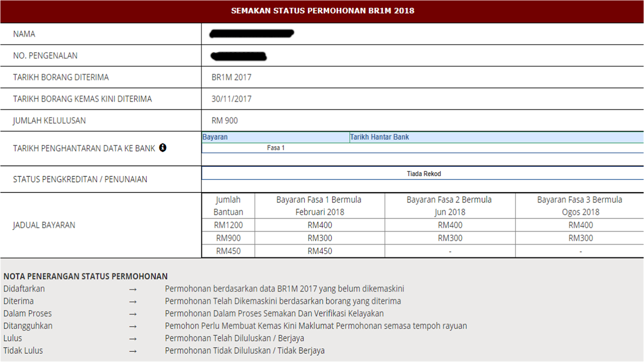This screenshot has width=644, height=362.
Task: Click Permohonan Telah Diluluskan / Berjaya text
Action: click(x=234, y=338)
